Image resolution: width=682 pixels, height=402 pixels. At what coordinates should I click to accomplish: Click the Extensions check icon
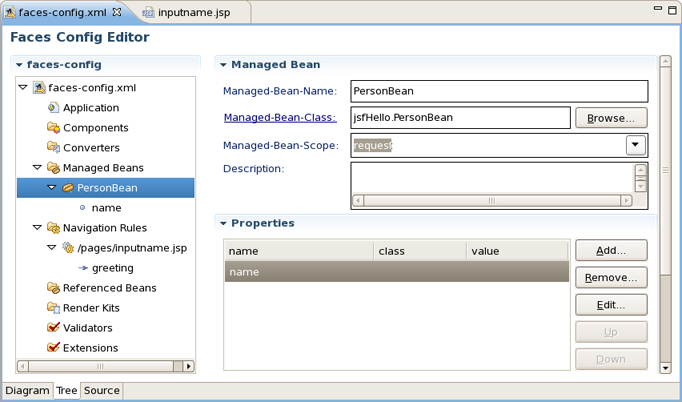(x=53, y=348)
